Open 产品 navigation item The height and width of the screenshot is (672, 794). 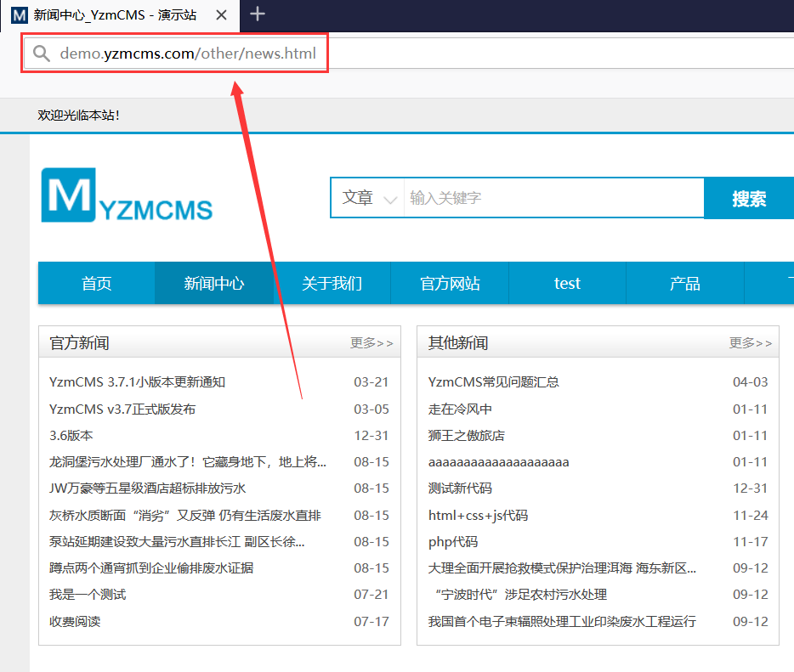point(684,284)
